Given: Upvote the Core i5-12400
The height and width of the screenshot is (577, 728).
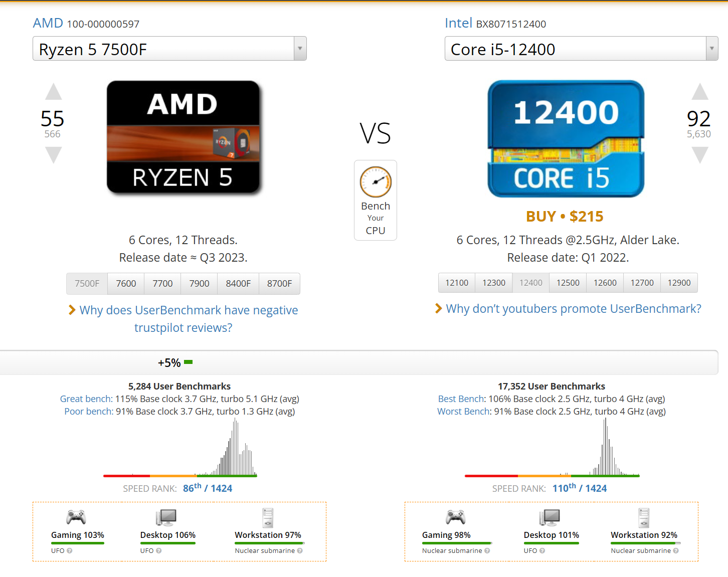Looking at the screenshot, I should 700,92.
